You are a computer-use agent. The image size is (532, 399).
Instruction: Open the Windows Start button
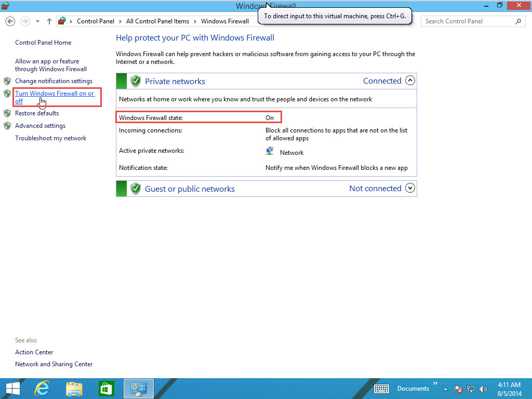pyautogui.click(x=13, y=389)
